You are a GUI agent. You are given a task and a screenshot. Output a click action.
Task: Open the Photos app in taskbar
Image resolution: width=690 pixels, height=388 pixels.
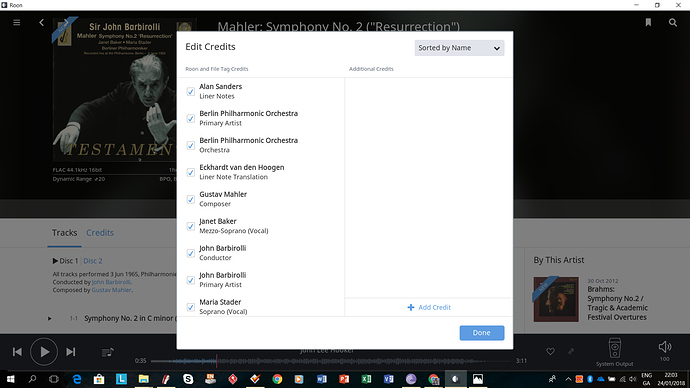[477, 379]
